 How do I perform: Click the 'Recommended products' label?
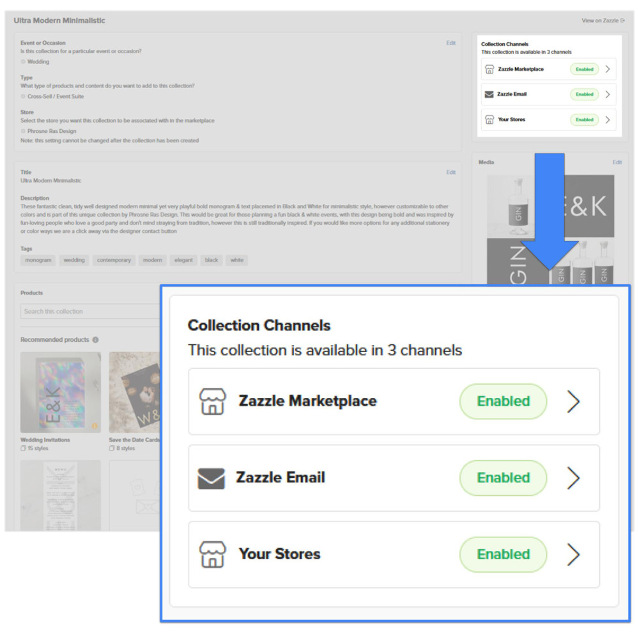click(x=55, y=339)
